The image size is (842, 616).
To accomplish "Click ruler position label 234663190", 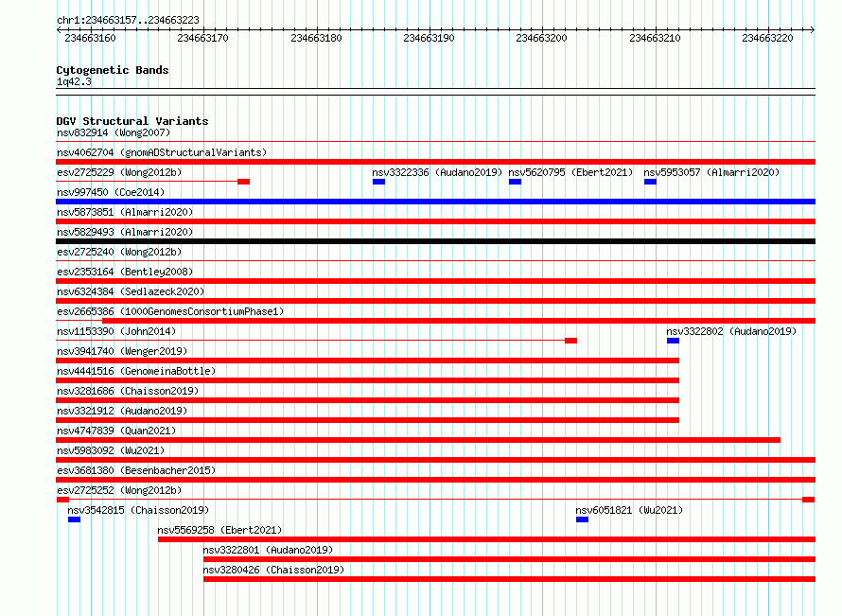I will (430, 38).
